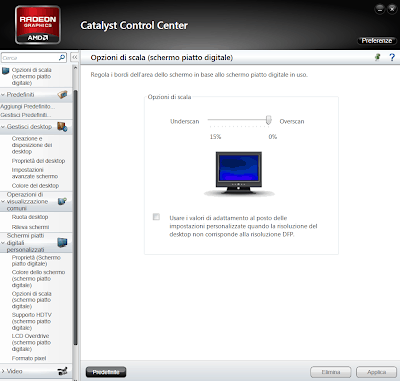Enable the 'Usare i valori di adattamento' checkbox
The width and height of the screenshot is (400, 381).
pos(156,217)
